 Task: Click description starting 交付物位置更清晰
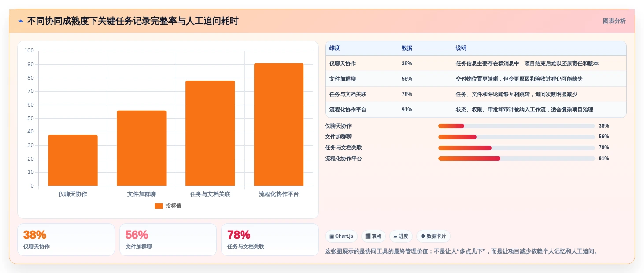point(519,79)
